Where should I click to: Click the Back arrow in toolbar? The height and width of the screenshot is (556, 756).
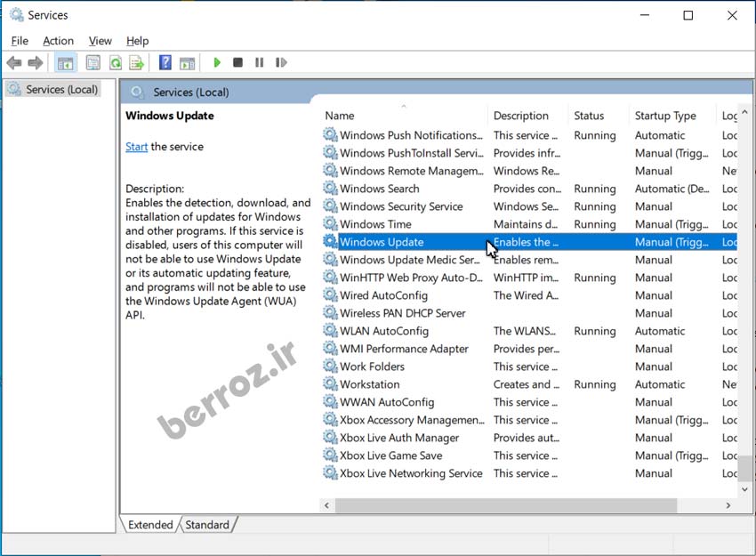(14, 63)
